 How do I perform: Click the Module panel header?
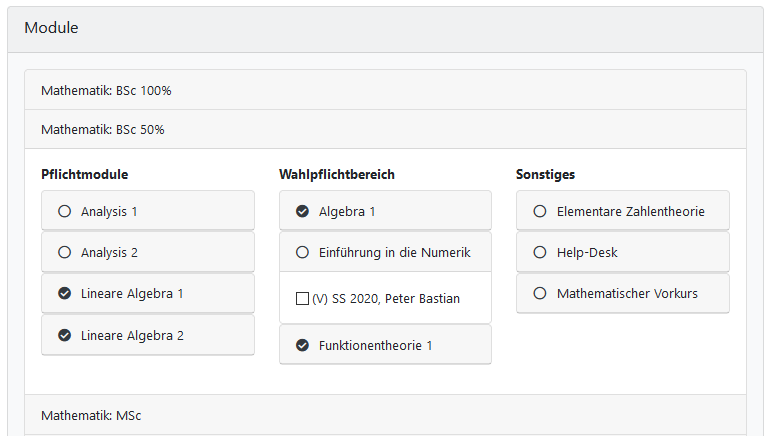pyautogui.click(x=51, y=28)
